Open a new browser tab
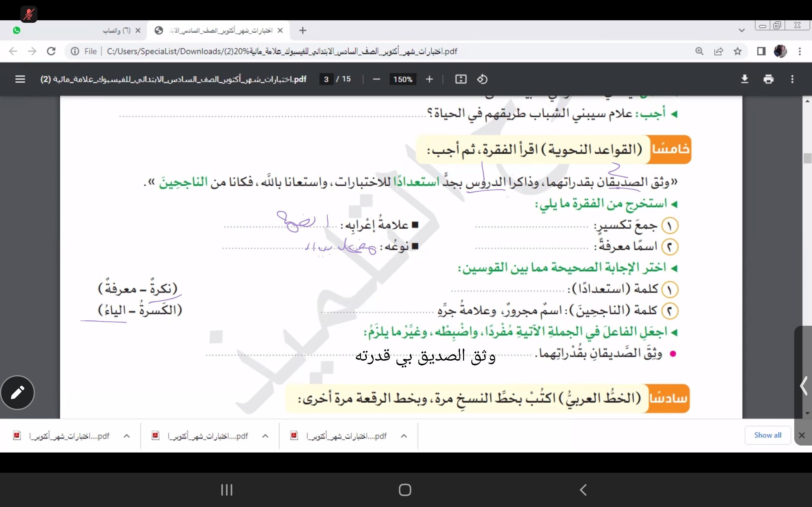The image size is (812, 507). pyautogui.click(x=302, y=30)
